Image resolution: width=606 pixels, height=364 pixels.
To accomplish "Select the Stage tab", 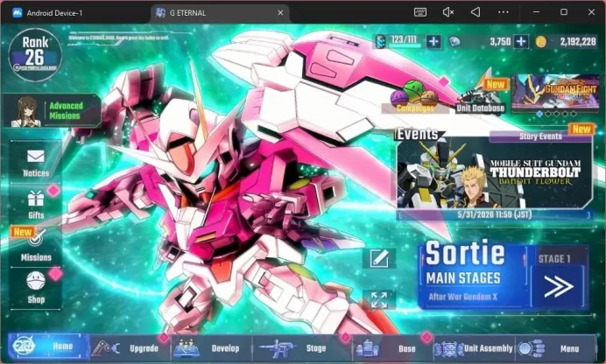I will (x=302, y=348).
